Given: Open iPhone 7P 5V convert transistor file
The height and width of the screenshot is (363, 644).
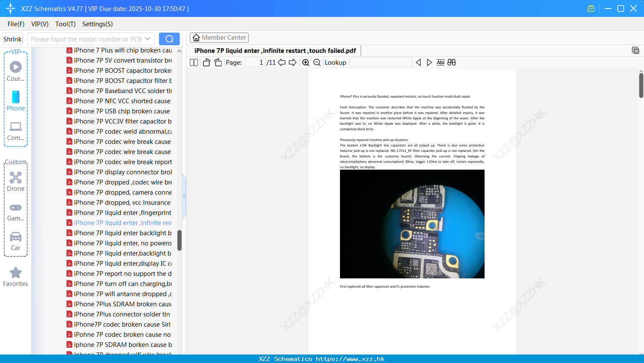Looking at the screenshot, I should 119,60.
